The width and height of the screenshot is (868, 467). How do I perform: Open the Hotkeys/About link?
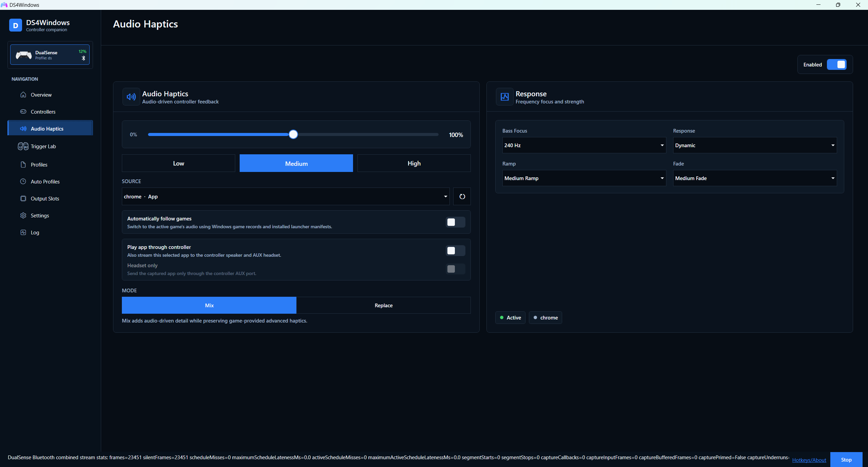click(809, 460)
